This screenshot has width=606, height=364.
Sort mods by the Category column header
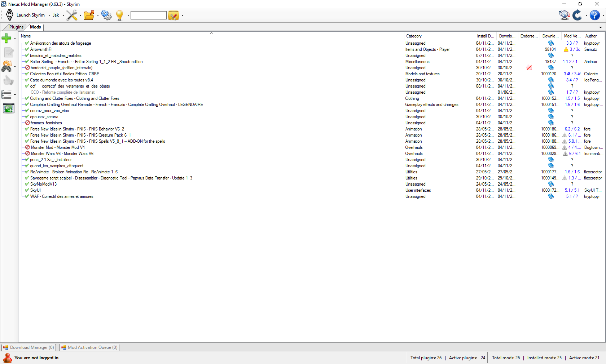click(414, 36)
